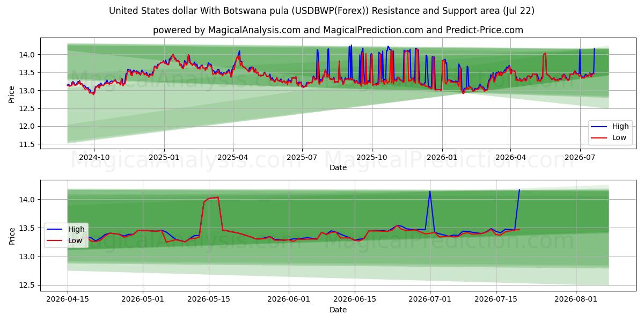
Task: Click the '11.5' price tick on top chart
Action: 28,144
